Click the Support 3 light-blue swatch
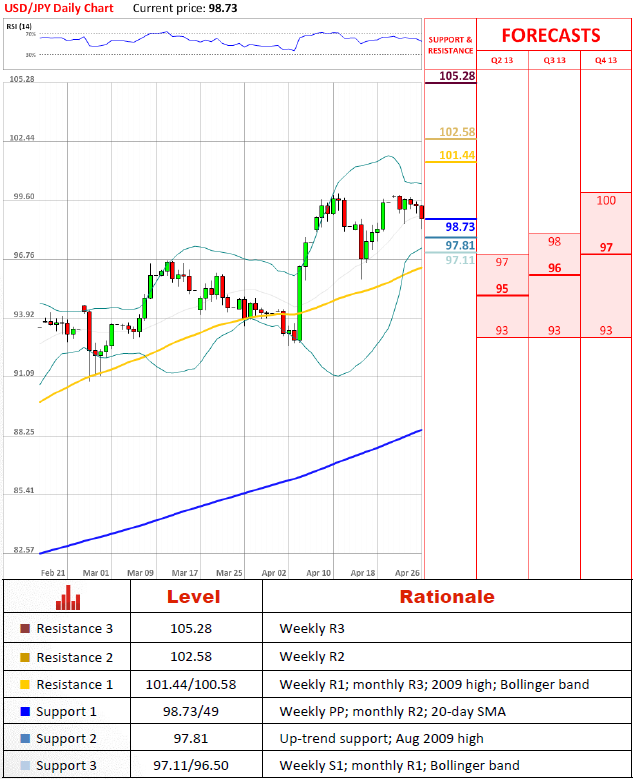Viewport: 634px width, 779px height. tap(25, 766)
